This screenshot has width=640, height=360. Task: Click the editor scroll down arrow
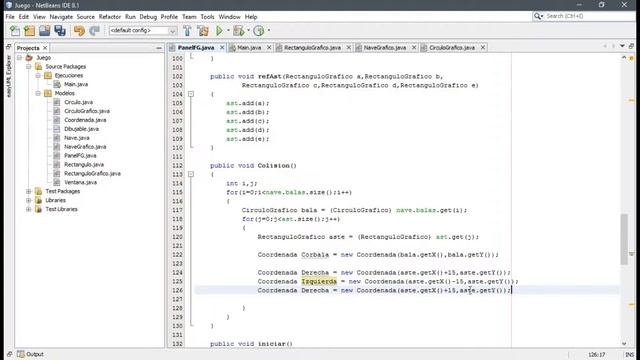click(x=624, y=344)
